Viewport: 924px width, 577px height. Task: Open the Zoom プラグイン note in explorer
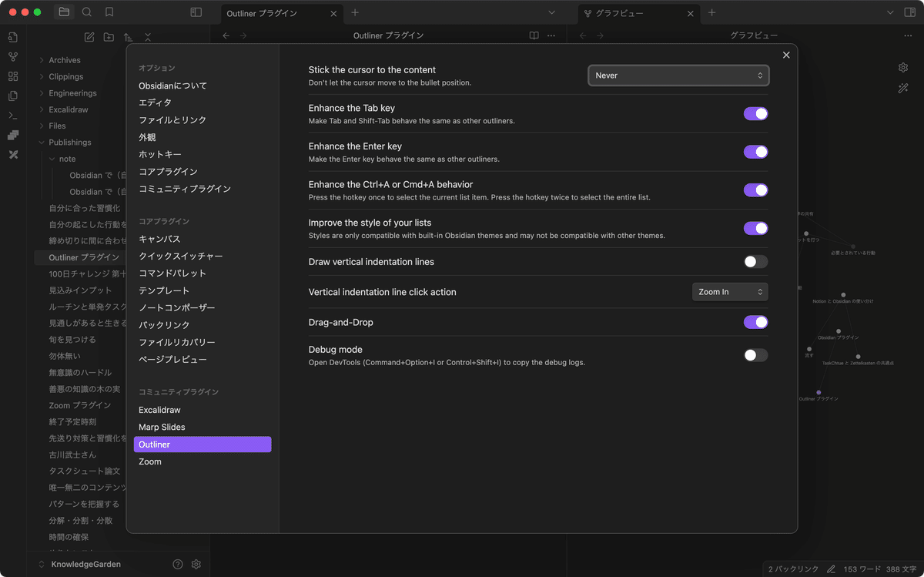[x=79, y=405]
